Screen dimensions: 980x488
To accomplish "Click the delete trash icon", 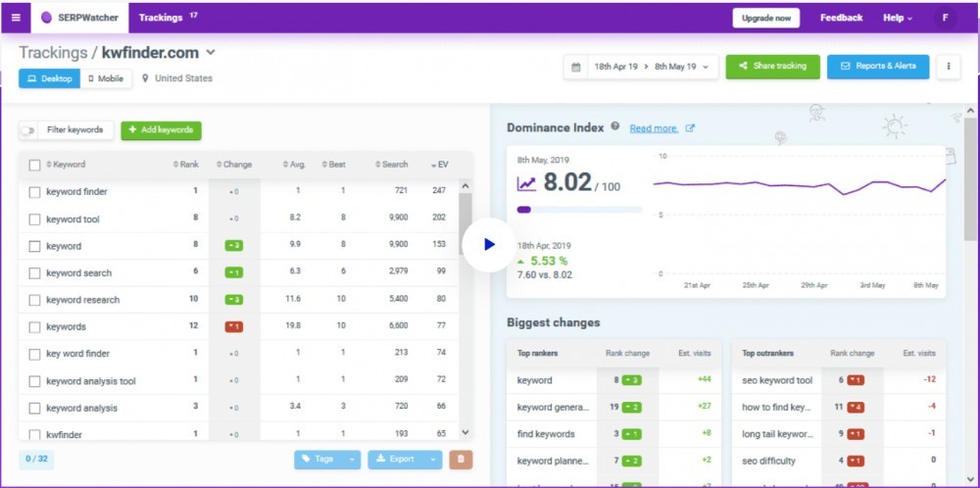I will click(462, 460).
